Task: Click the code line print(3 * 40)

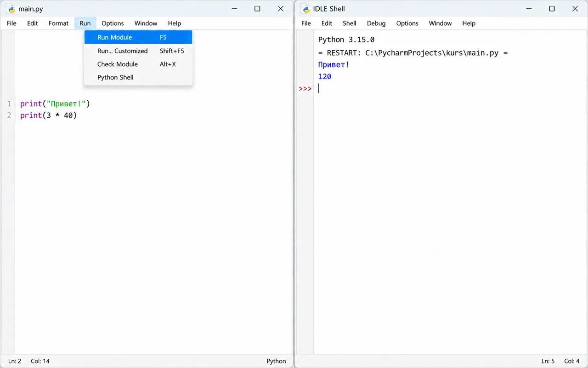Action: pos(49,115)
